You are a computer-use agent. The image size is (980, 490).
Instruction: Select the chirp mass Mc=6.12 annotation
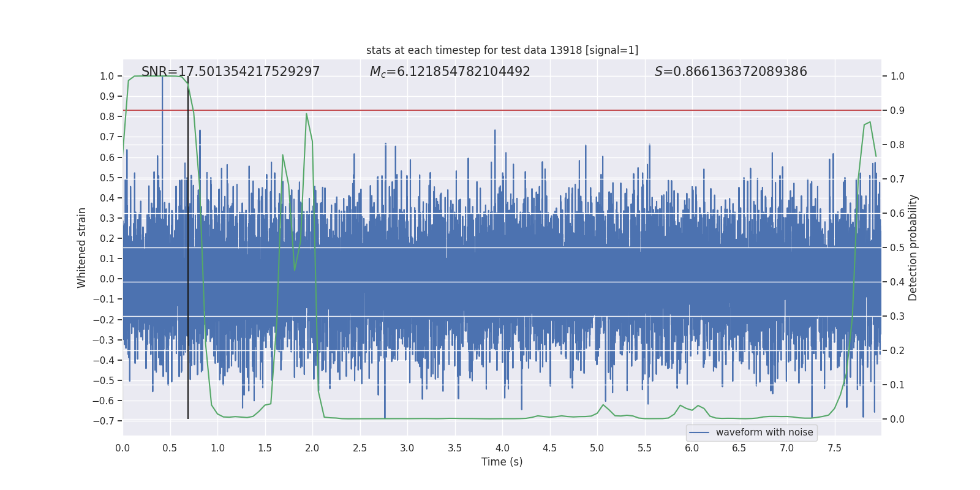tap(450, 72)
